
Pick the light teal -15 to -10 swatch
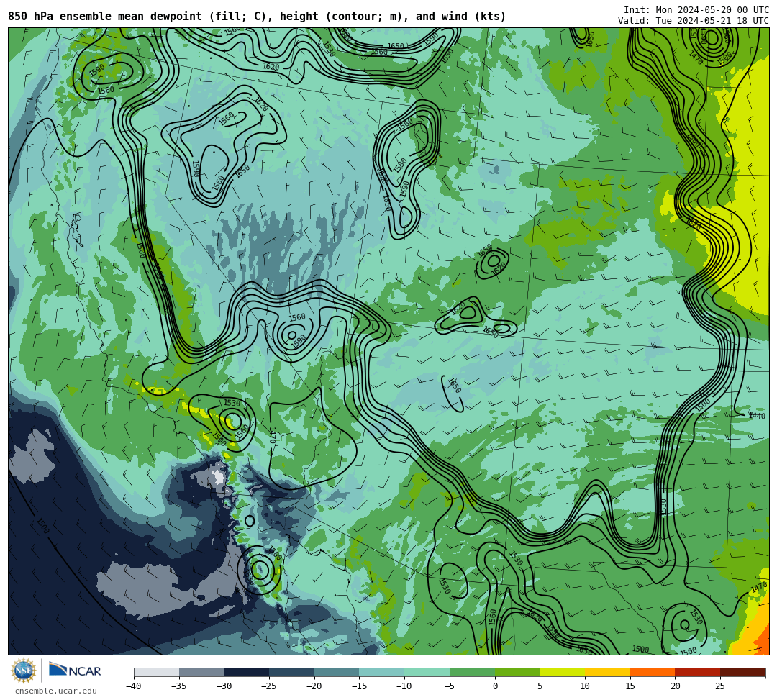pos(382,672)
